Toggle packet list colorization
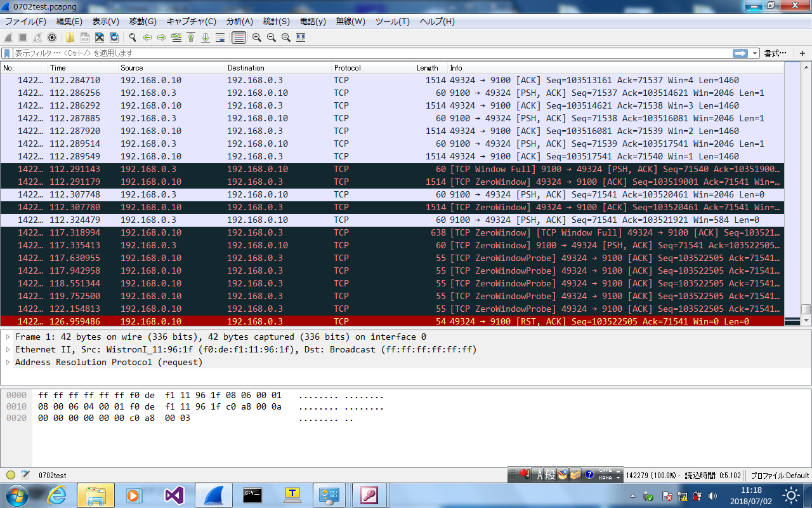 coord(239,37)
